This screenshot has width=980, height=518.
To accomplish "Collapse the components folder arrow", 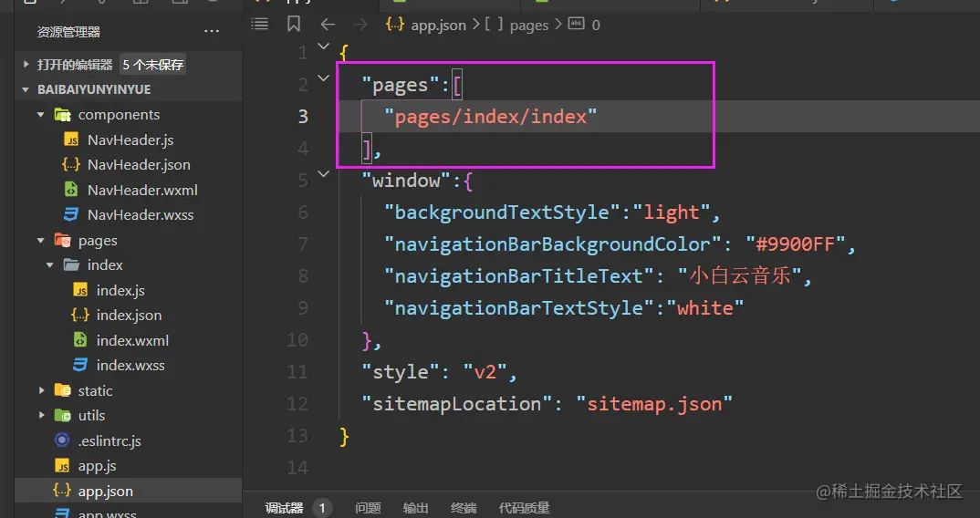I will click(x=41, y=115).
